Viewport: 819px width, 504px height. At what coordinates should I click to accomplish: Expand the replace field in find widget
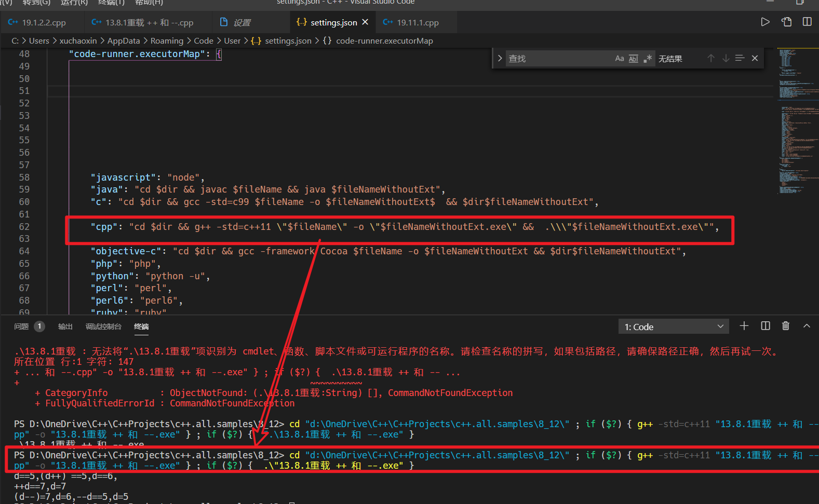pos(500,59)
